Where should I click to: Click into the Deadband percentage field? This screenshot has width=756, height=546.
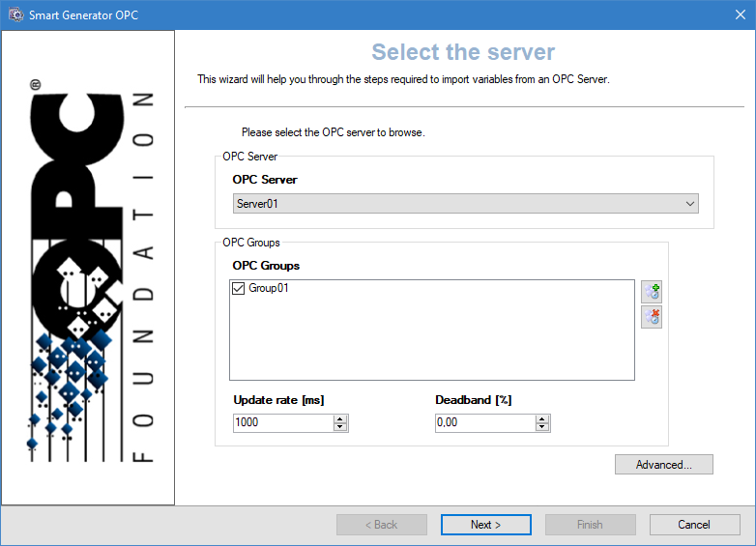pos(483,422)
